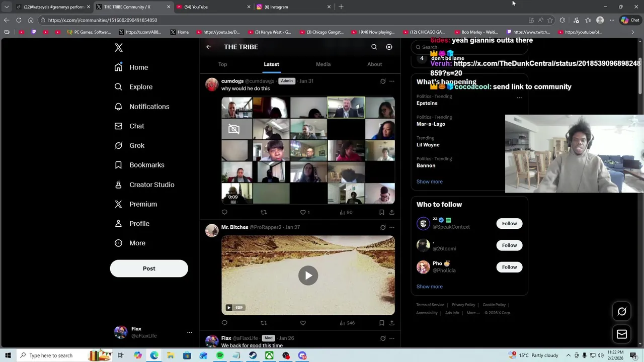This screenshot has height=362, width=644.
Task: Open Explore in the sidebar
Action: 134,87
